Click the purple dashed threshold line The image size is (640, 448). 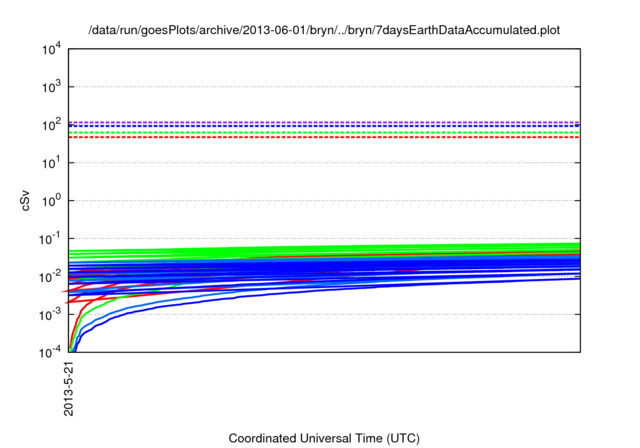324,122
